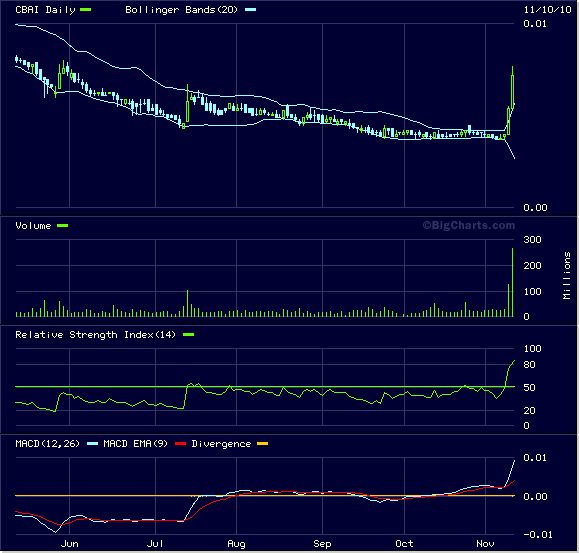Click the tallest volume bar in November
Image resolution: width=579 pixels, height=553 pixels.
512,282
